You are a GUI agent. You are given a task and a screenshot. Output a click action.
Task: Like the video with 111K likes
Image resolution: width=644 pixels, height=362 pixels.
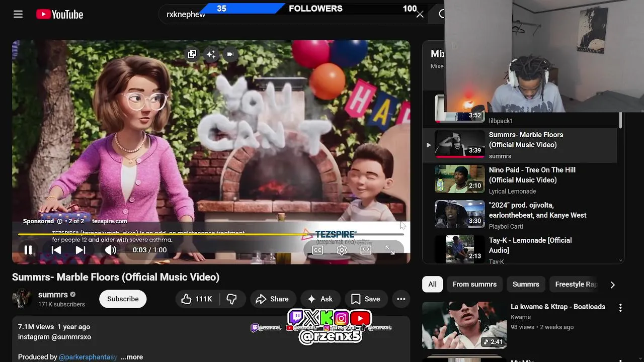(x=197, y=299)
